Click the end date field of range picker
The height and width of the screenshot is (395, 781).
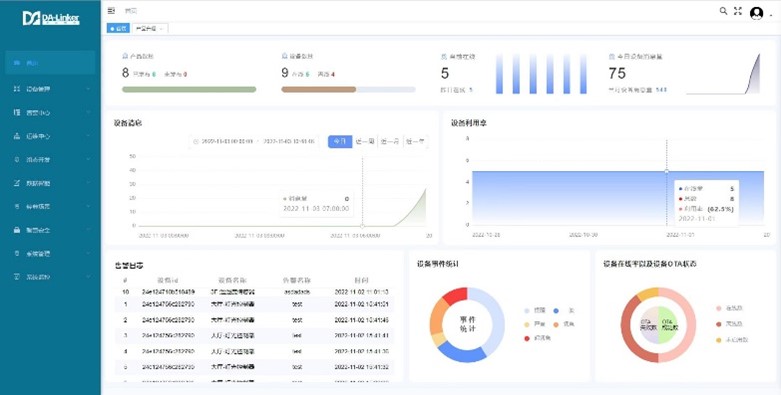289,141
